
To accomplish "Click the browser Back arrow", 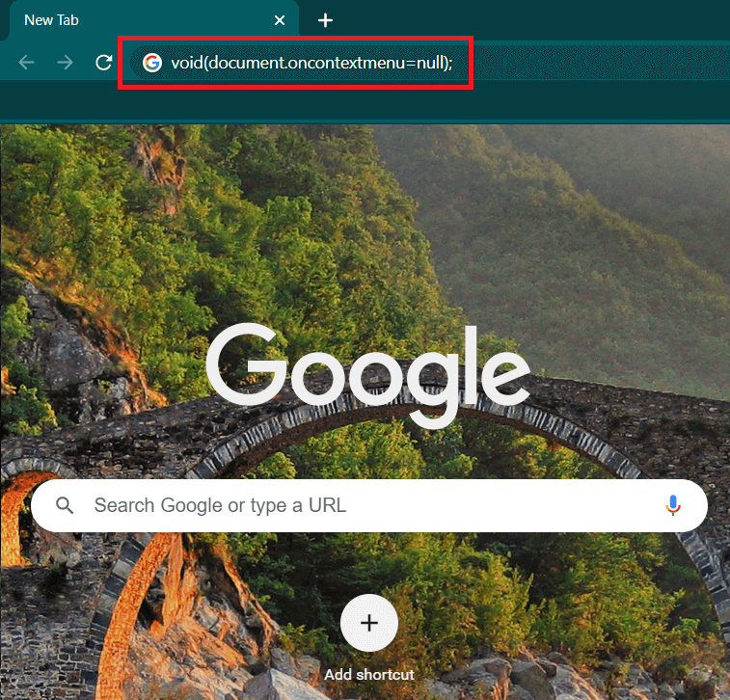I will click(27, 63).
